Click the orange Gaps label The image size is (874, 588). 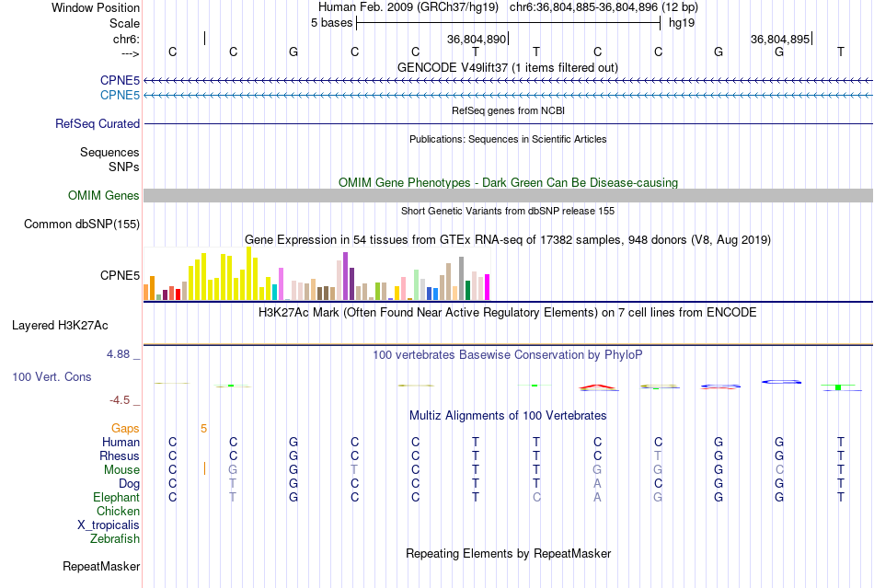pyautogui.click(x=125, y=428)
